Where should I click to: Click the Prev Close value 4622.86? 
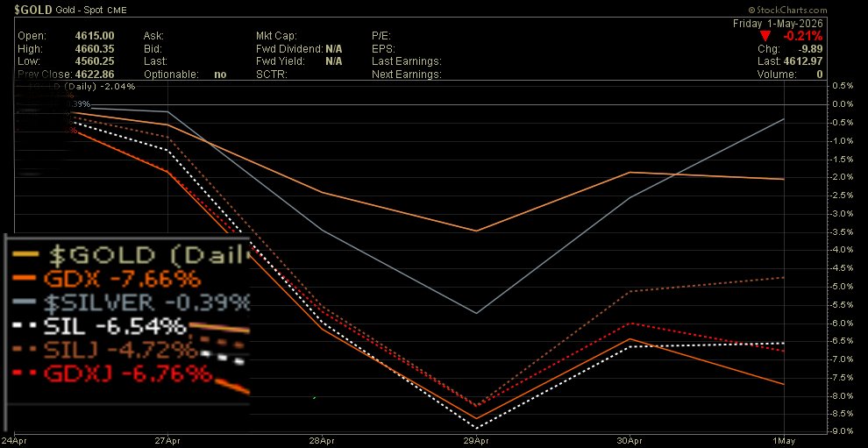95,75
